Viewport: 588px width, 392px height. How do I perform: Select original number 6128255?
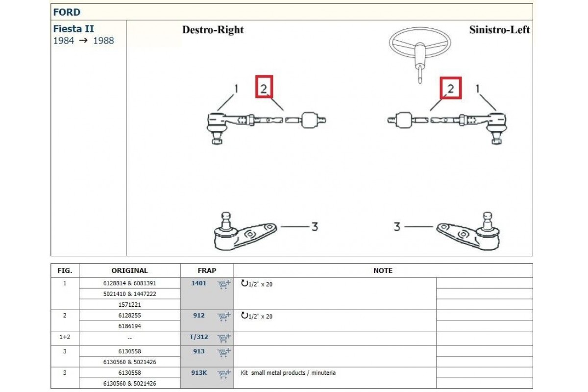[x=129, y=316]
